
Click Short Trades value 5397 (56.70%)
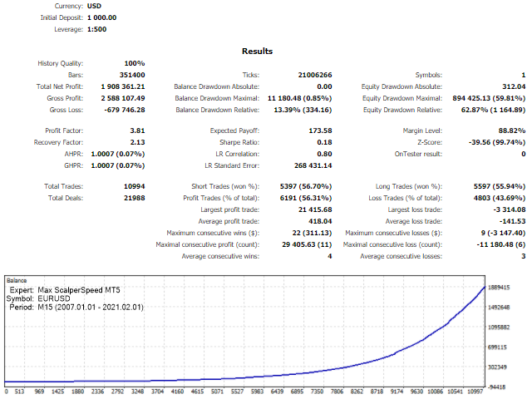[306, 186]
